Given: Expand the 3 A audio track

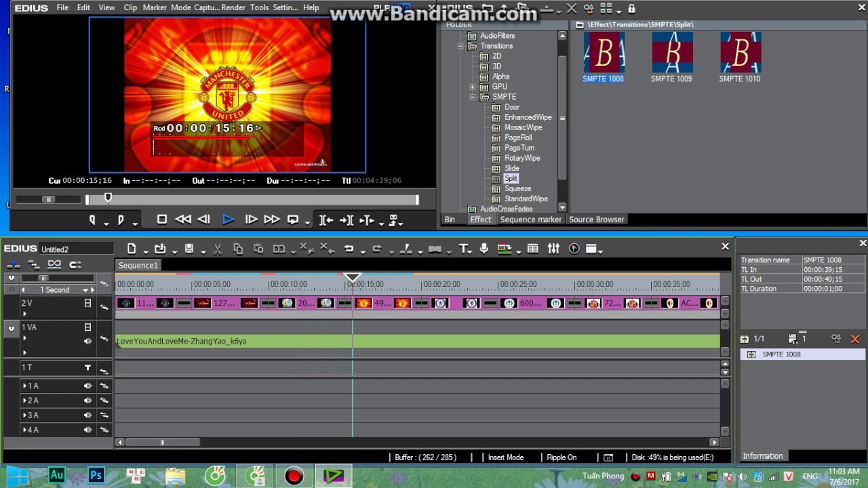Looking at the screenshot, I should [25, 415].
